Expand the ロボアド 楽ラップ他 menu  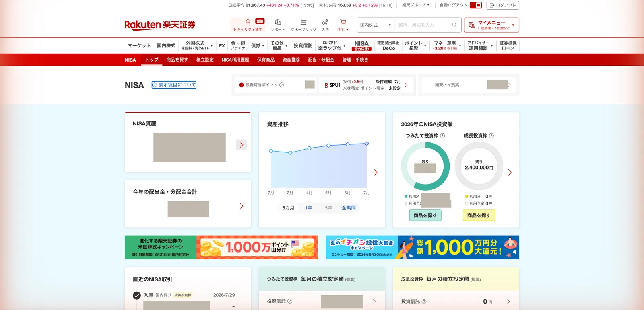click(332, 45)
